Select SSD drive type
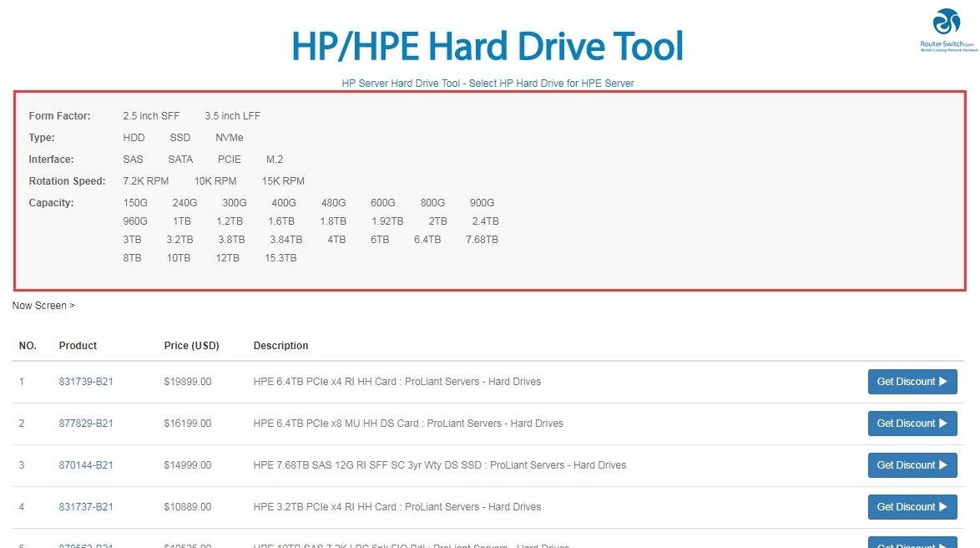Screen dimensions: 980x548 click(180, 138)
